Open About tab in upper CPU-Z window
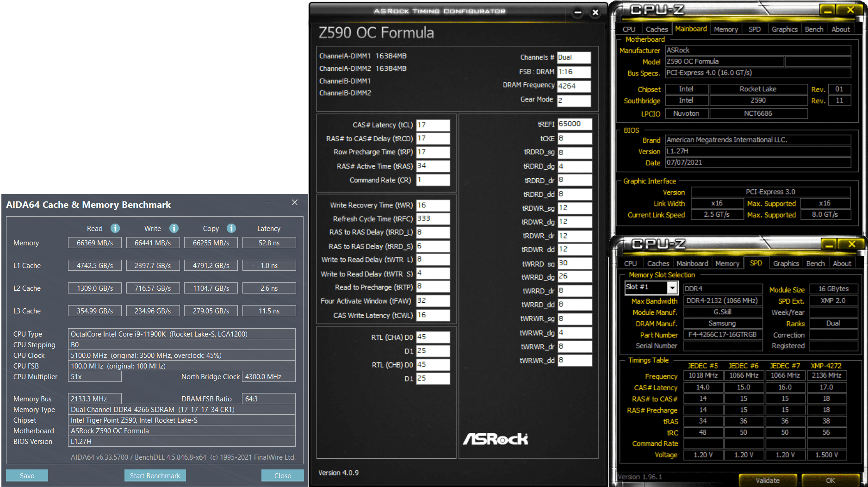Screen dimensions: 868x487 (840, 29)
